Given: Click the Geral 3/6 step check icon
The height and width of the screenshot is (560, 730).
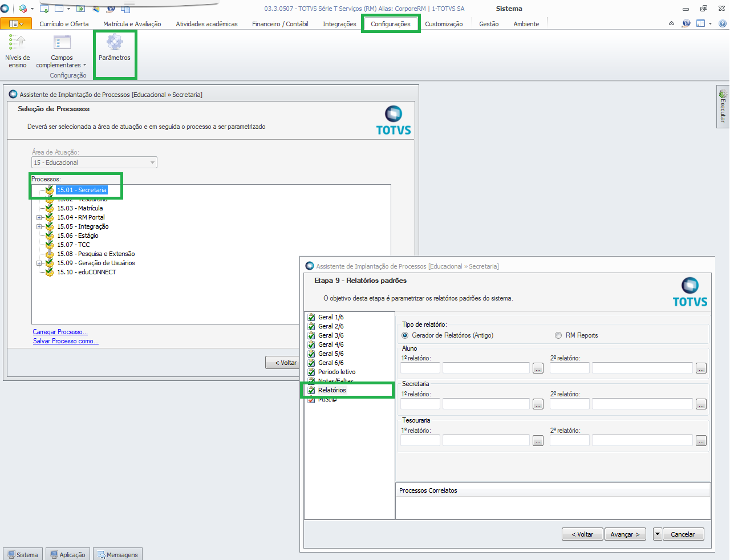Looking at the screenshot, I should point(311,335).
